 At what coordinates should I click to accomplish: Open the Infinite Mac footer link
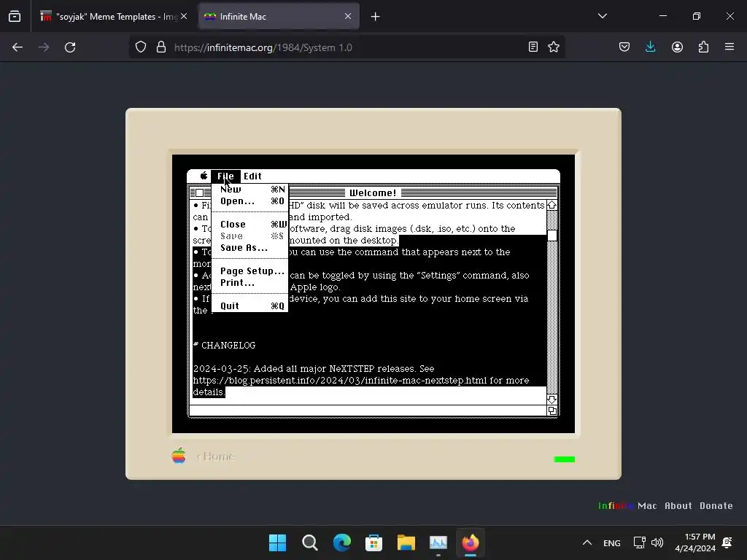click(627, 506)
